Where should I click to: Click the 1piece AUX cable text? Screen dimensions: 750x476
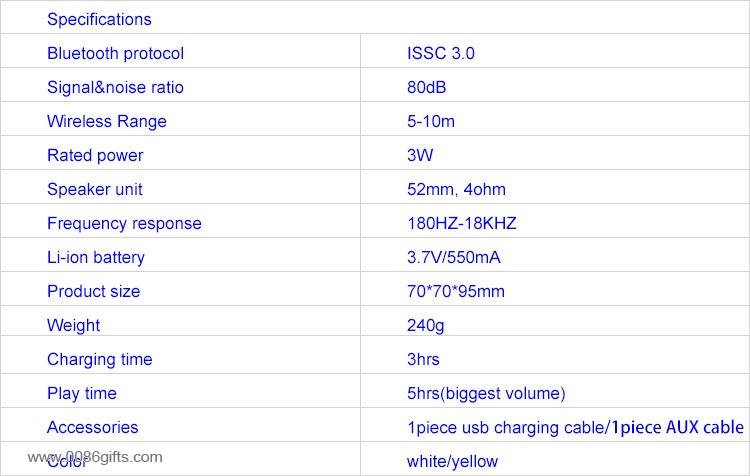point(678,427)
